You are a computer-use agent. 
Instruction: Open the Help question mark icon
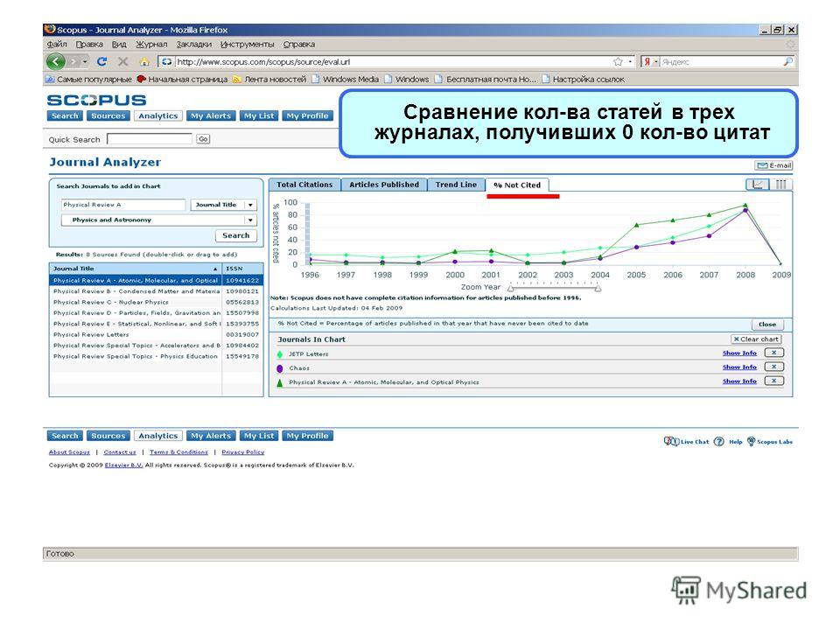click(x=719, y=441)
